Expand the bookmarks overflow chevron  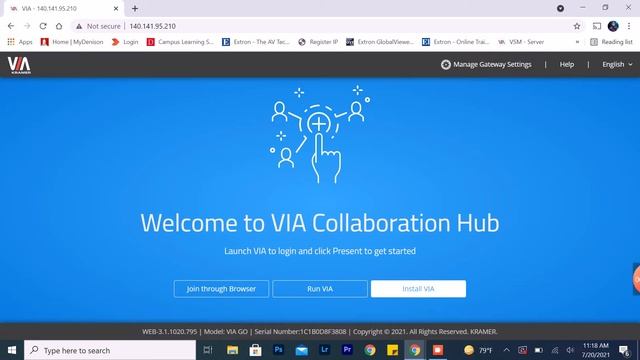click(x=577, y=42)
